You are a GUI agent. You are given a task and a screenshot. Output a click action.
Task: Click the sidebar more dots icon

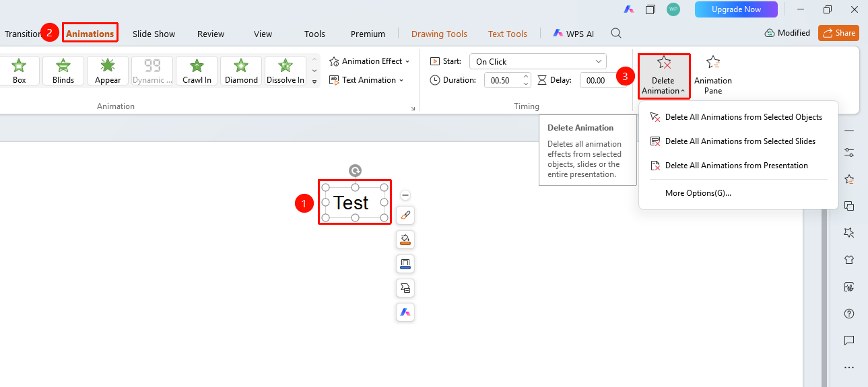[x=849, y=367]
